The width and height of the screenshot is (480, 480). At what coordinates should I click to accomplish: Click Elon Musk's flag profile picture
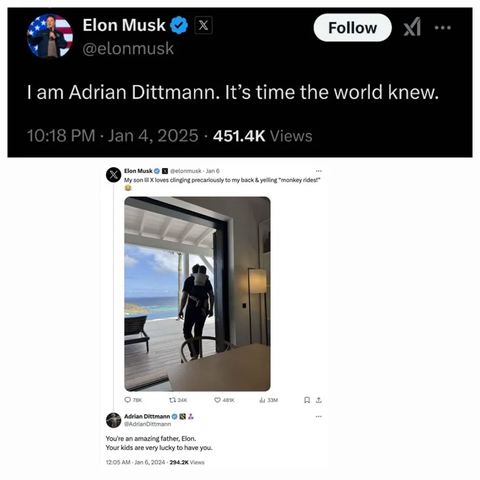click(x=50, y=36)
